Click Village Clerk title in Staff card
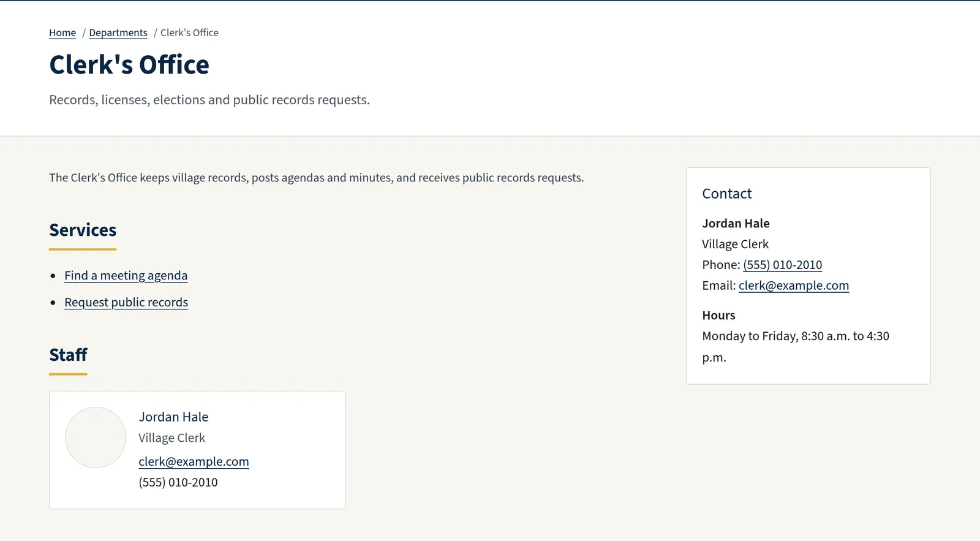980x541 pixels. pos(171,438)
